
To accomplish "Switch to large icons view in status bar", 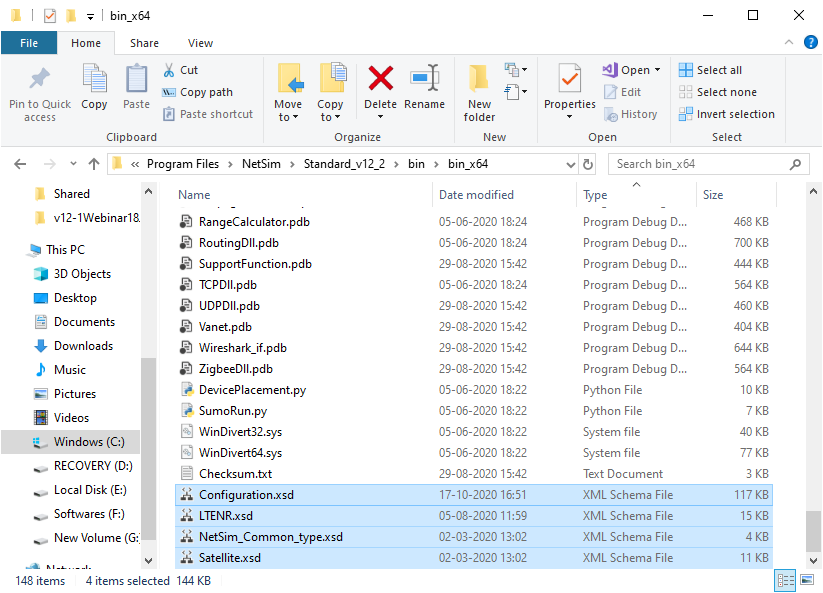I will [x=807, y=580].
